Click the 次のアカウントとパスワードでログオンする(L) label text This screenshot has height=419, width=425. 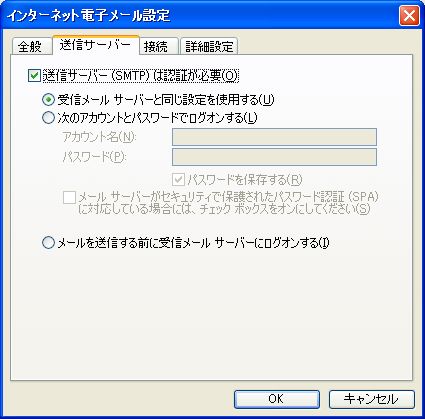(x=157, y=118)
